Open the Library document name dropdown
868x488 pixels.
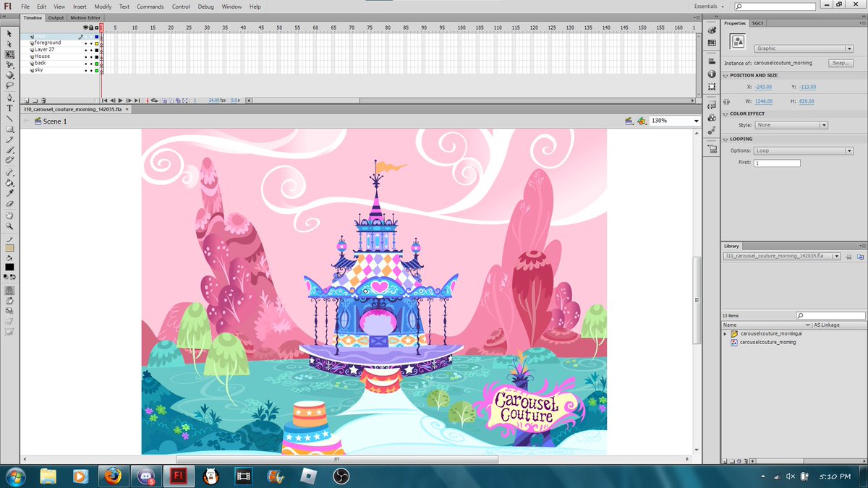(x=781, y=256)
